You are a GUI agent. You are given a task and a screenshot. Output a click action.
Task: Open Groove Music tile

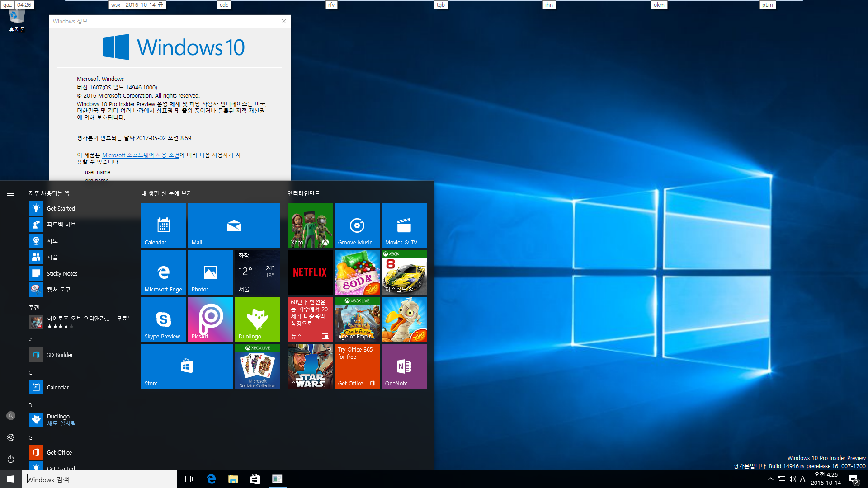click(357, 225)
